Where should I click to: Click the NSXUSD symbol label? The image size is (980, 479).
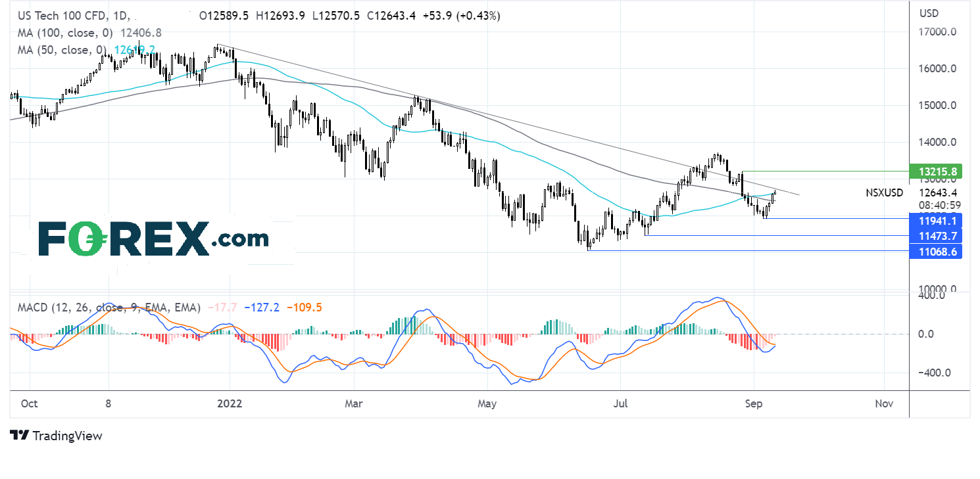(884, 193)
